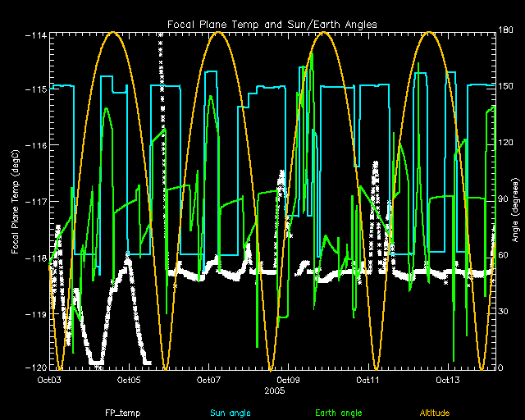525x420 pixels.
Task: Click the Oct09 date tick label
Action: click(288, 380)
